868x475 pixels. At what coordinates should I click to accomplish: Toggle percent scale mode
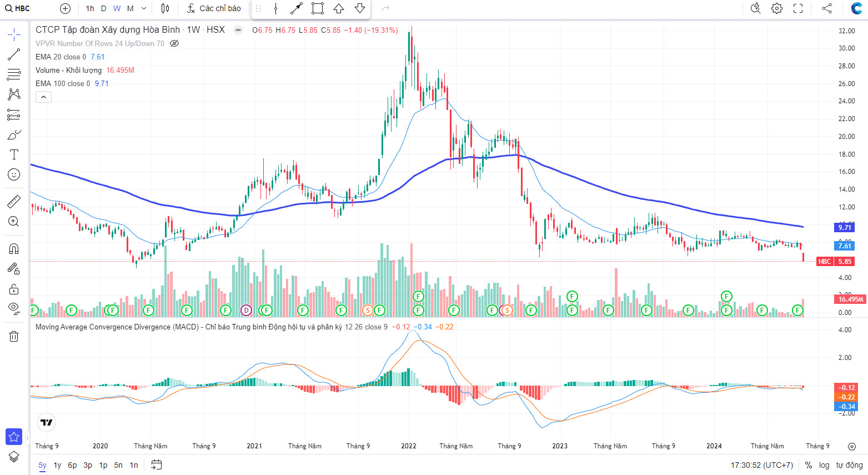point(809,465)
